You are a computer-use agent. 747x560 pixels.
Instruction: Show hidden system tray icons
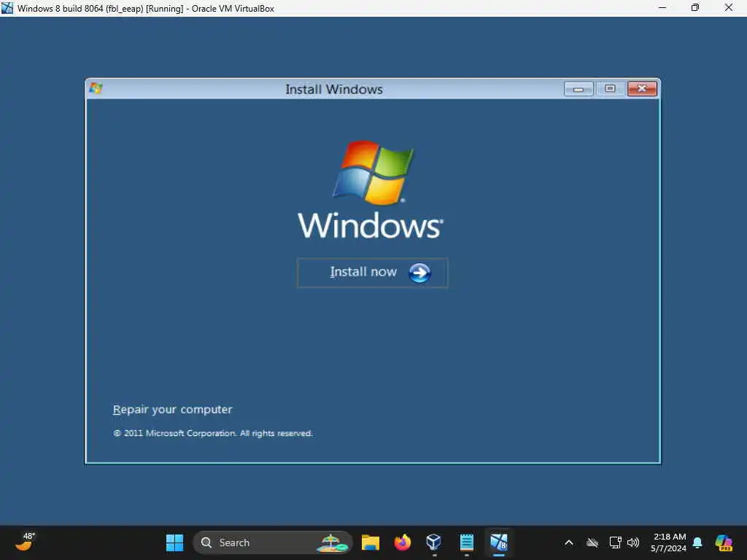569,542
